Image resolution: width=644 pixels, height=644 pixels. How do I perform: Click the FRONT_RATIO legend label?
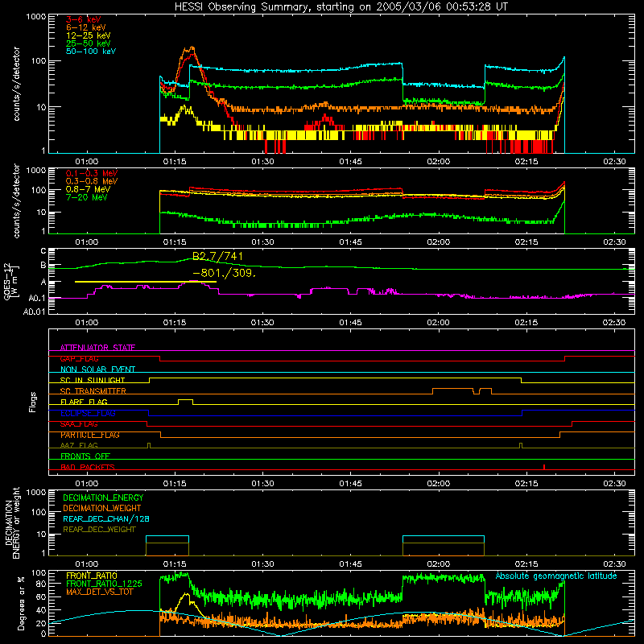92,576
